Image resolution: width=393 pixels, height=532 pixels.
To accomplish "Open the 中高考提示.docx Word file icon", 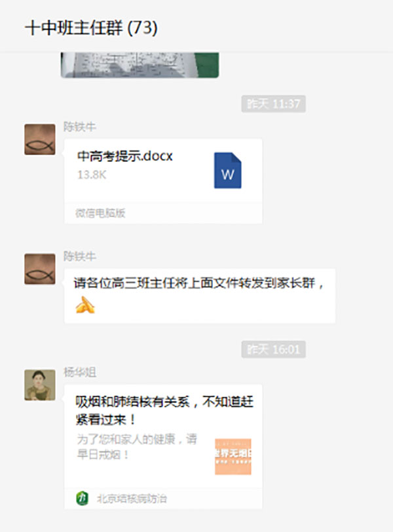I will (x=227, y=170).
